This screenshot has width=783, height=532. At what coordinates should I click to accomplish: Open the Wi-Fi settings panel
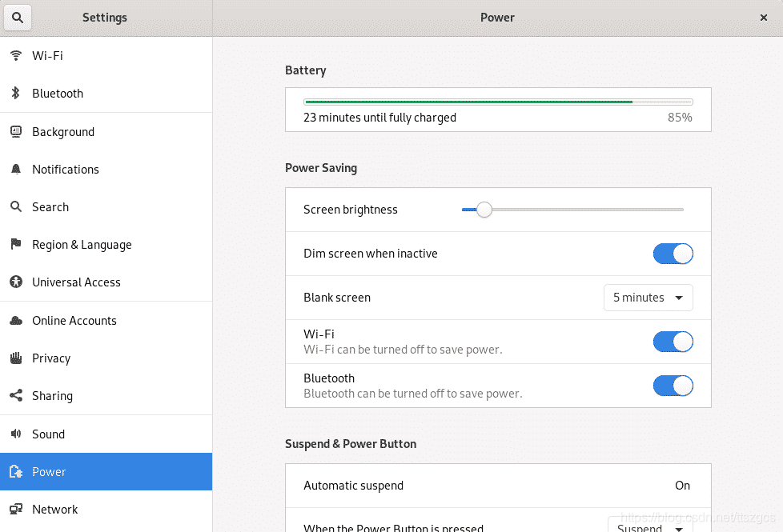(106, 55)
